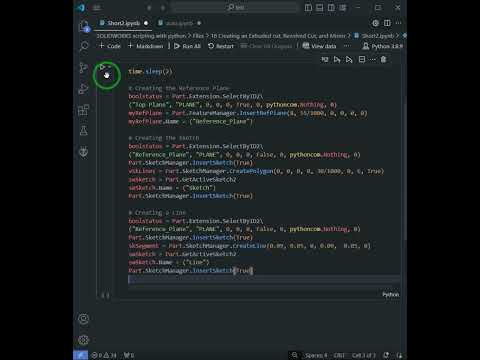Open the hamburger application menu
Viewport: 480px width, 360px height.
pyautogui.click(x=97, y=7)
